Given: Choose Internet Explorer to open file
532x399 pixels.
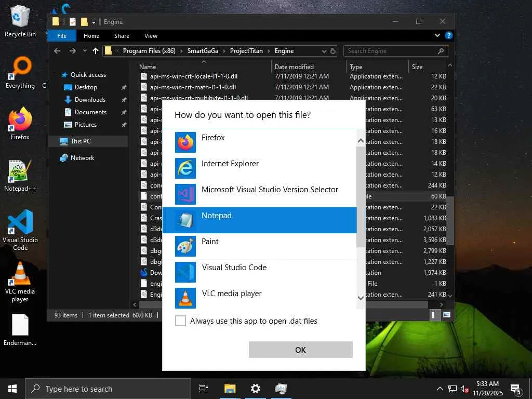Looking at the screenshot, I should pos(260,168).
